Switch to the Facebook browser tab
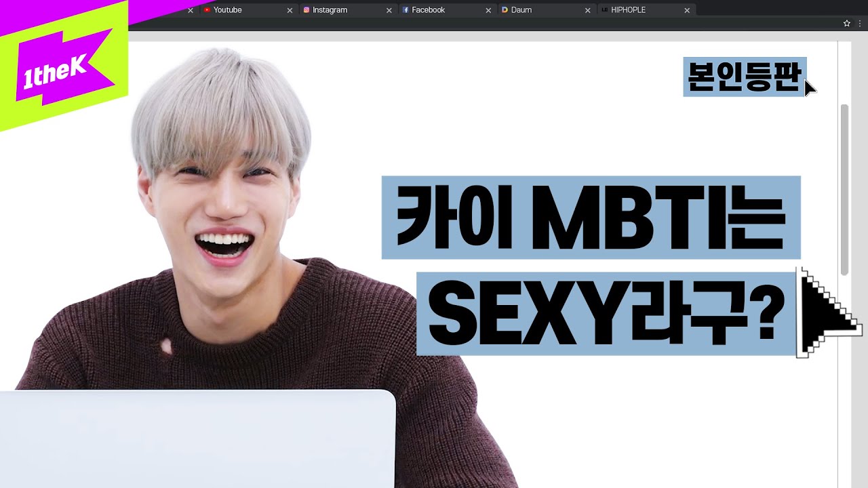This screenshot has width=868, height=488. 448,10
